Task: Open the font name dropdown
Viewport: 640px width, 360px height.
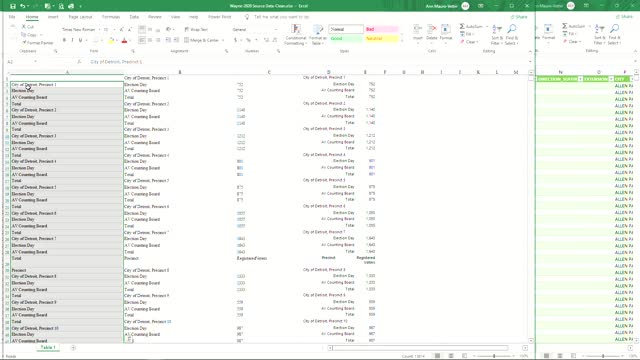Action: click(x=99, y=29)
